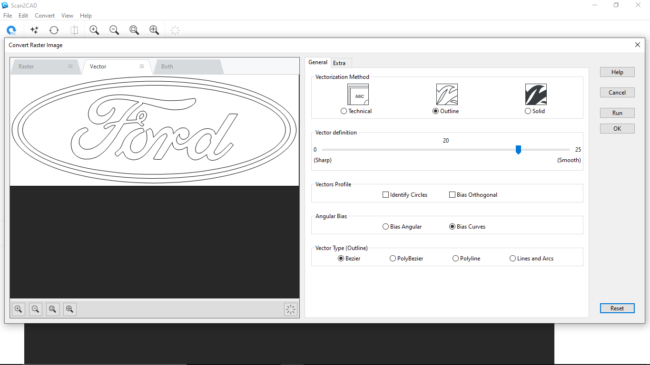The height and width of the screenshot is (365, 650).
Task: Click the Cancel button
Action: pyautogui.click(x=617, y=92)
